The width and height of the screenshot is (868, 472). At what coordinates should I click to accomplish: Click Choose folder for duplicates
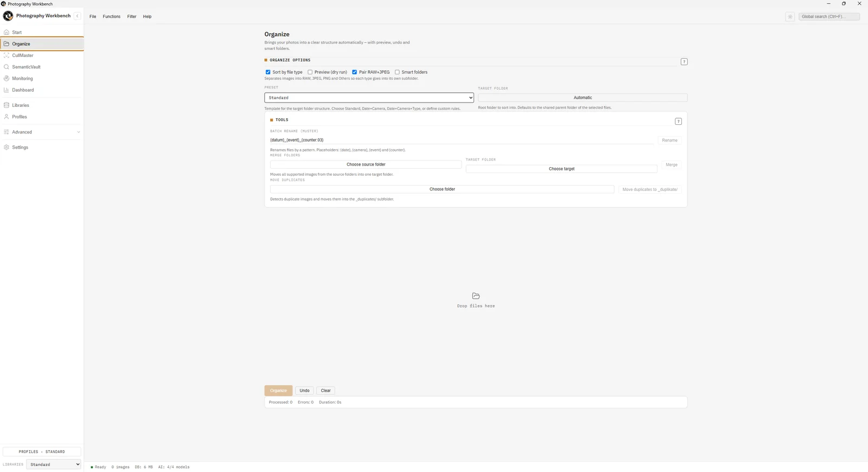pos(442,189)
